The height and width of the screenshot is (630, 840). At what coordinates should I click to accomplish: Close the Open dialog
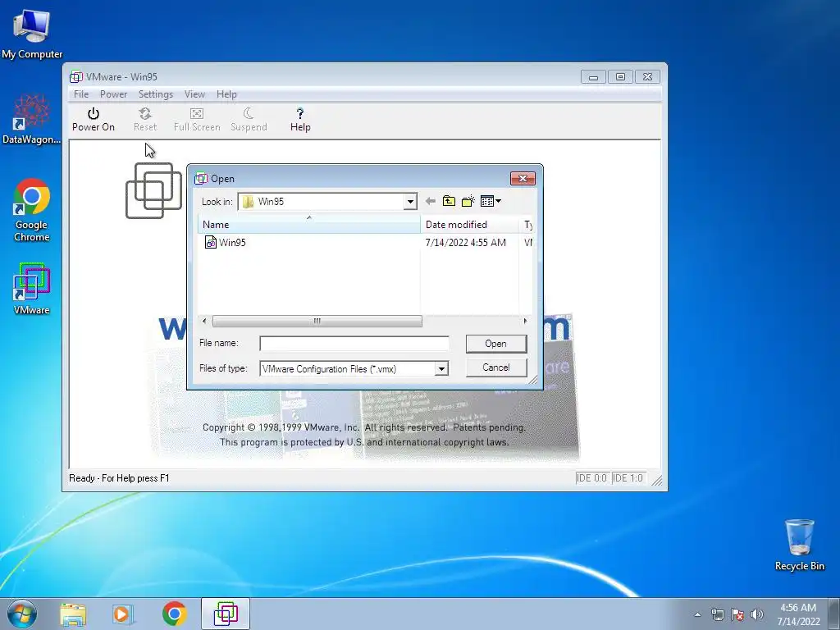(523, 178)
